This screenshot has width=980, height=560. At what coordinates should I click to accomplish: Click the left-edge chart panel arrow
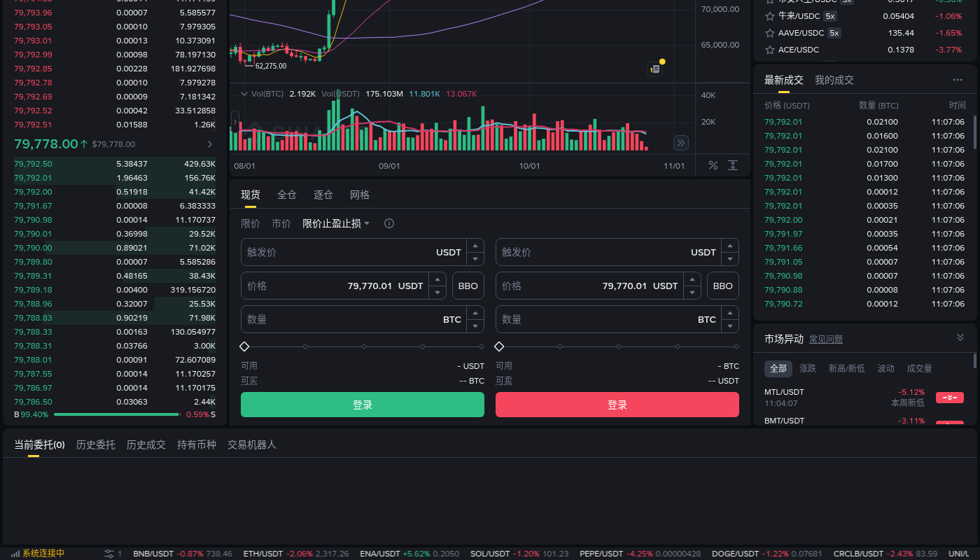coord(234,120)
